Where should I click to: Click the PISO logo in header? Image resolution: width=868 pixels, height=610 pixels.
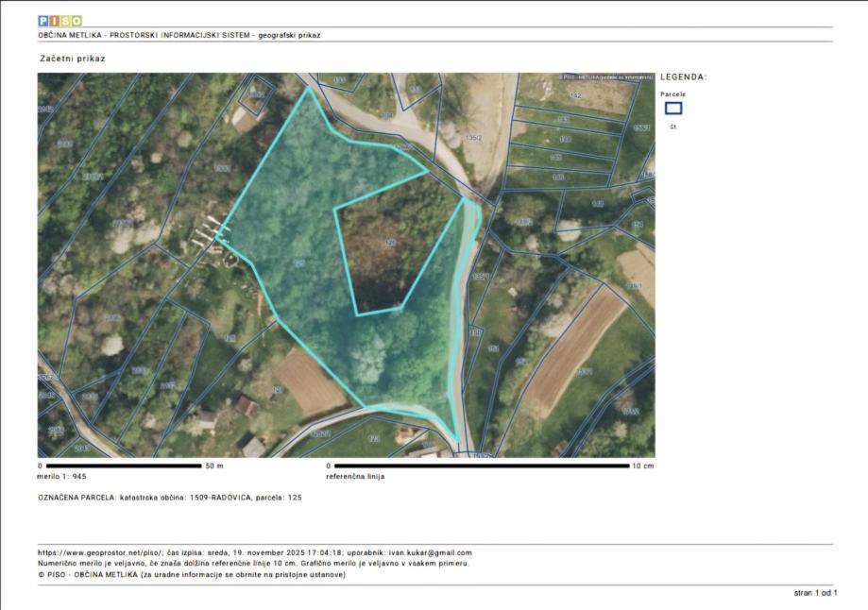tap(60, 21)
